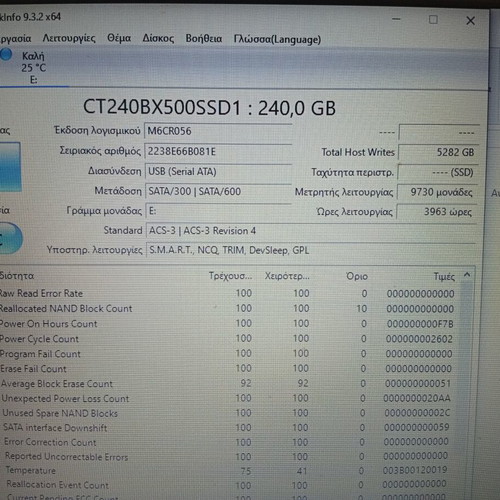Click the supported features field S.M.A.R.T., NCQ, TRIM
This screenshot has height=500, width=500.
click(311, 250)
